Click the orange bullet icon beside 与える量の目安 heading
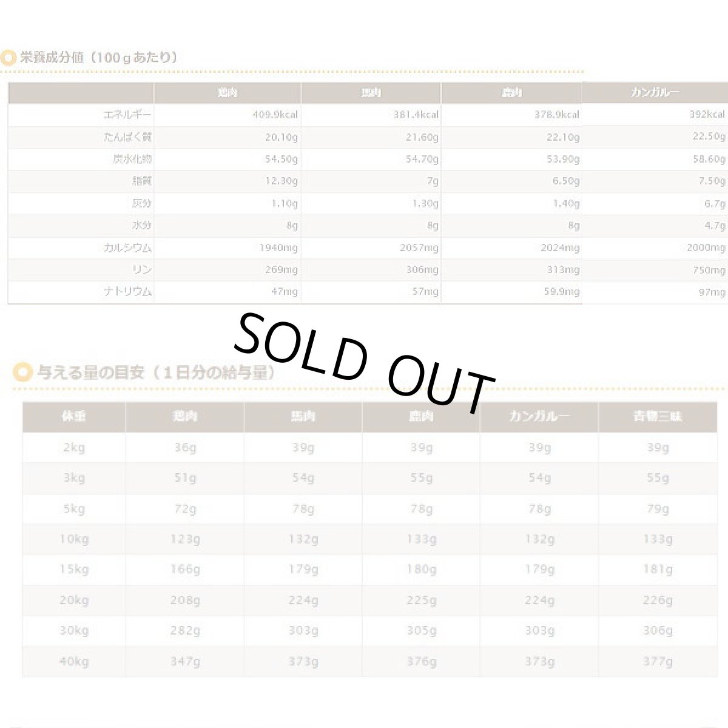The height and width of the screenshot is (728, 728). pyautogui.click(x=22, y=372)
